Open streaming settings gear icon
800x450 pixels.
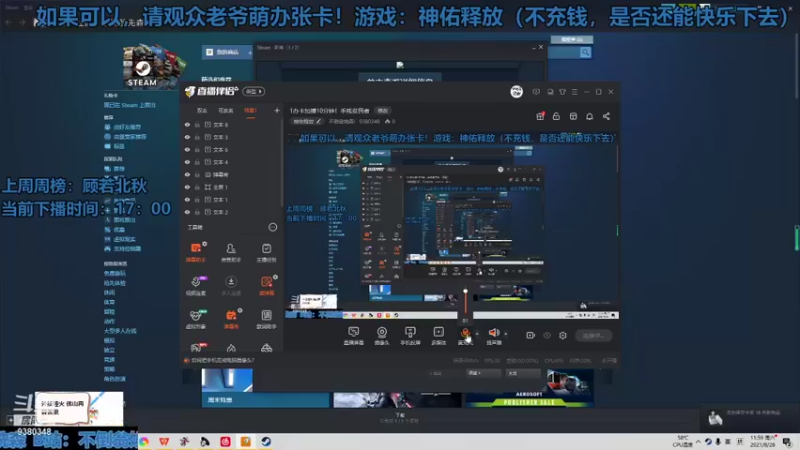coord(563,335)
